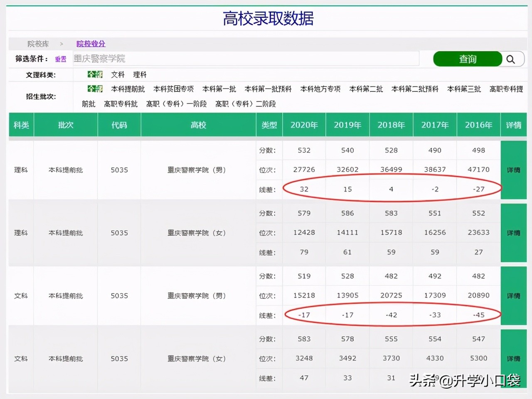Screen dimensions: 532x399
Task: Click 重置 to reset filter conditions
Action: (61, 59)
